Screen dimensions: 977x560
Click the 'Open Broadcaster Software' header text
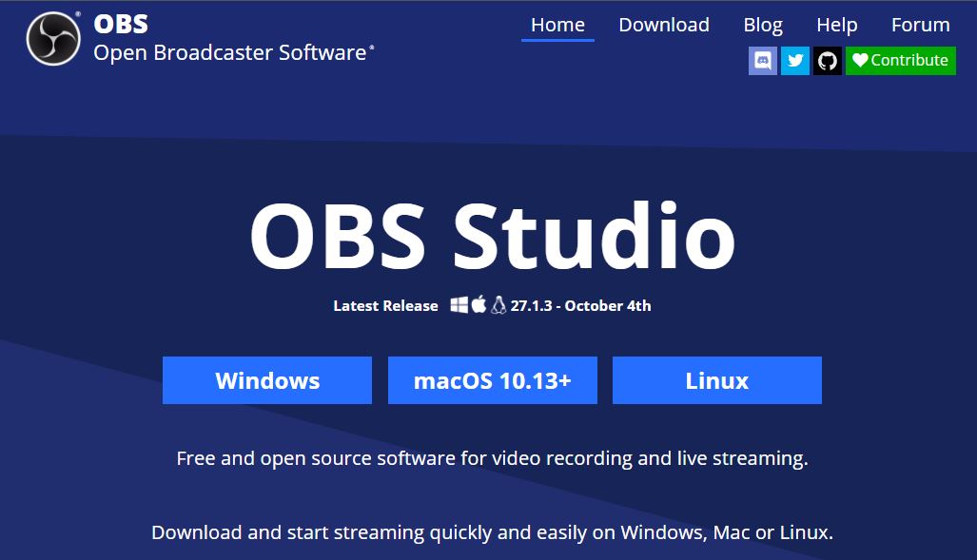(230, 53)
